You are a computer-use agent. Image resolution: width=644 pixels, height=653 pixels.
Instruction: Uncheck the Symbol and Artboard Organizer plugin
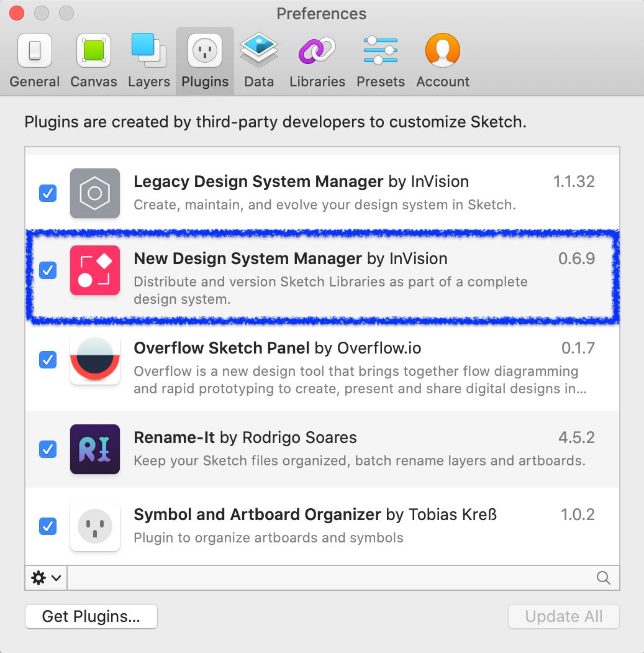[x=48, y=526]
